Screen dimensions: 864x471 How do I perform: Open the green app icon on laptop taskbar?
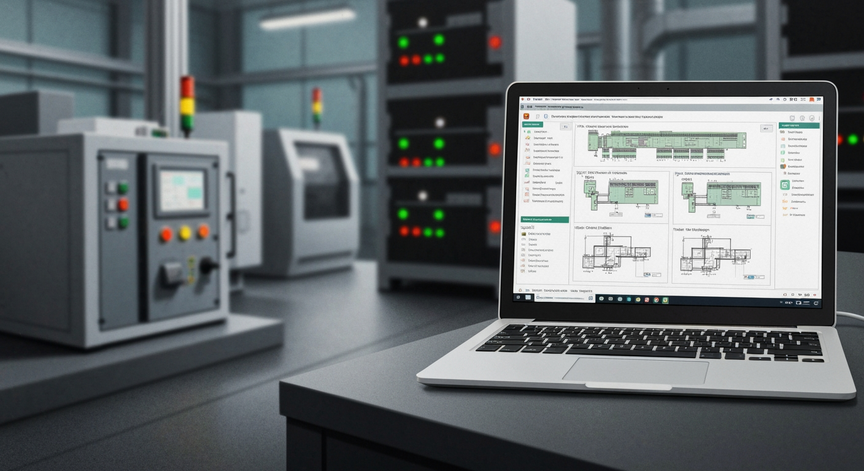(665, 300)
